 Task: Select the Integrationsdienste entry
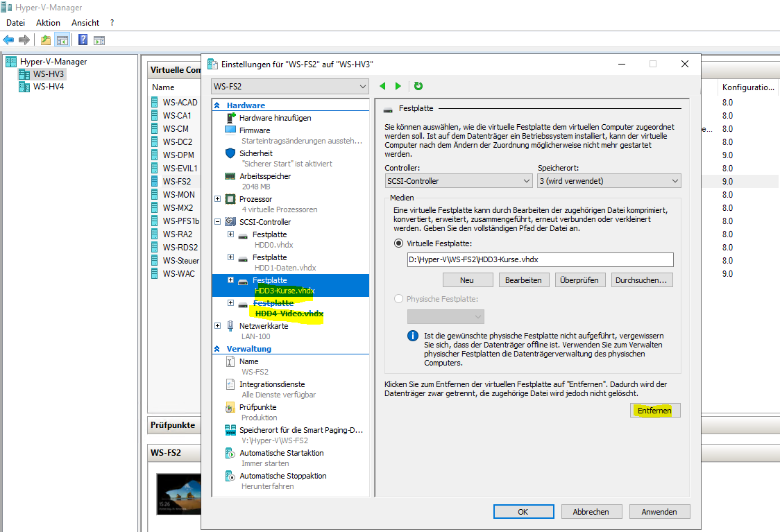point(271,384)
